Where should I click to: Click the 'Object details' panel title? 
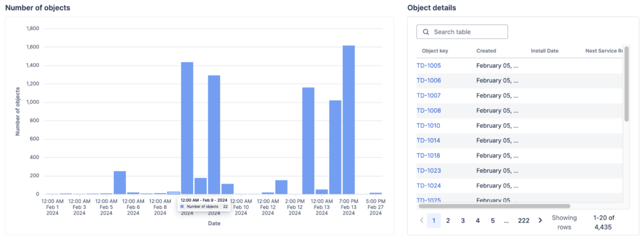point(431,8)
